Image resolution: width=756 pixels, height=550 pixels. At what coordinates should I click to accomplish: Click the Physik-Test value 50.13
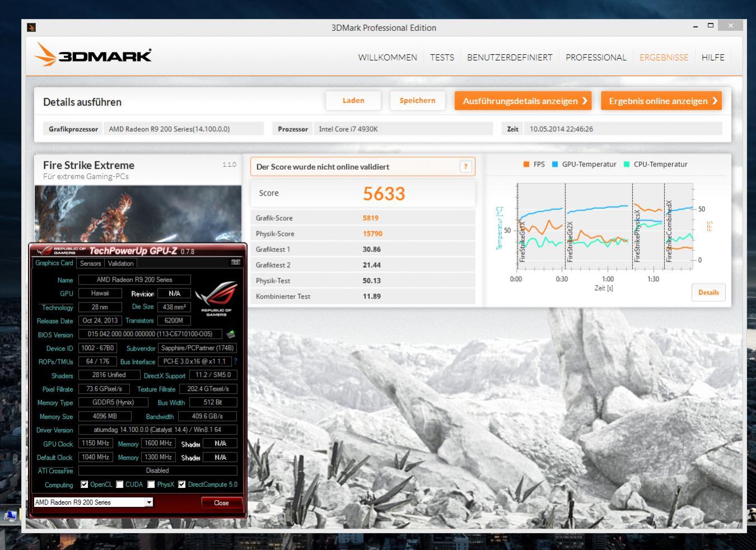pyautogui.click(x=372, y=281)
